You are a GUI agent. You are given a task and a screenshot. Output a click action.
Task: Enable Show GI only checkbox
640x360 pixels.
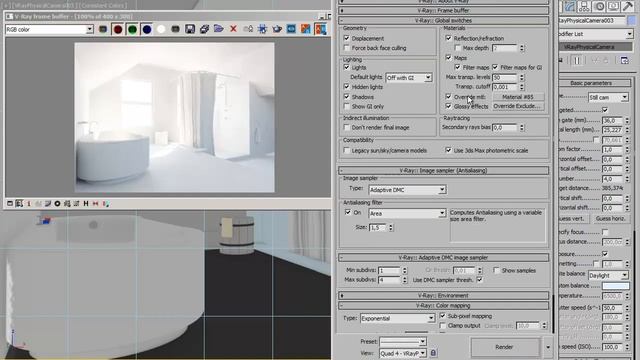click(347, 106)
